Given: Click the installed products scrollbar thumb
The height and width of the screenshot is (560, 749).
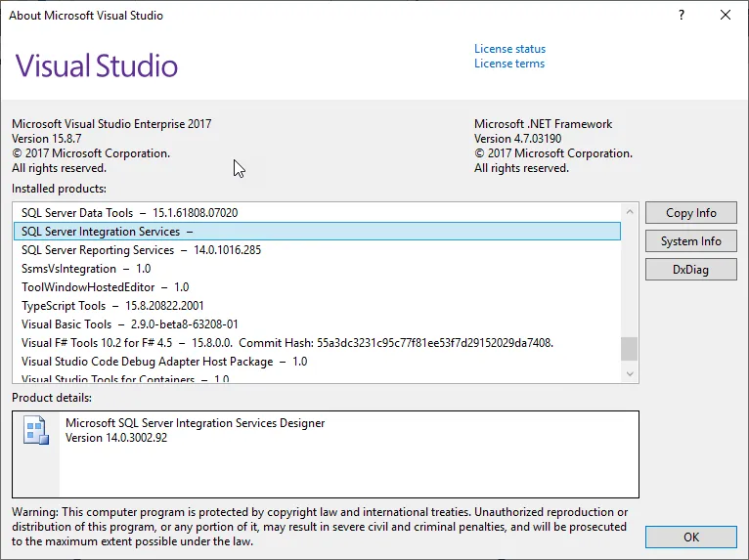Looking at the screenshot, I should [630, 349].
